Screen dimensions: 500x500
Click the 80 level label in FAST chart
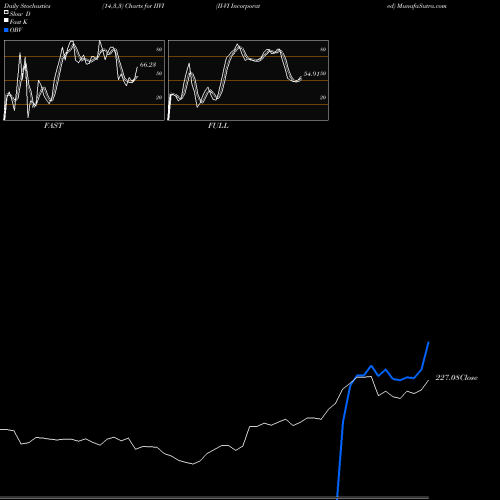(x=159, y=49)
